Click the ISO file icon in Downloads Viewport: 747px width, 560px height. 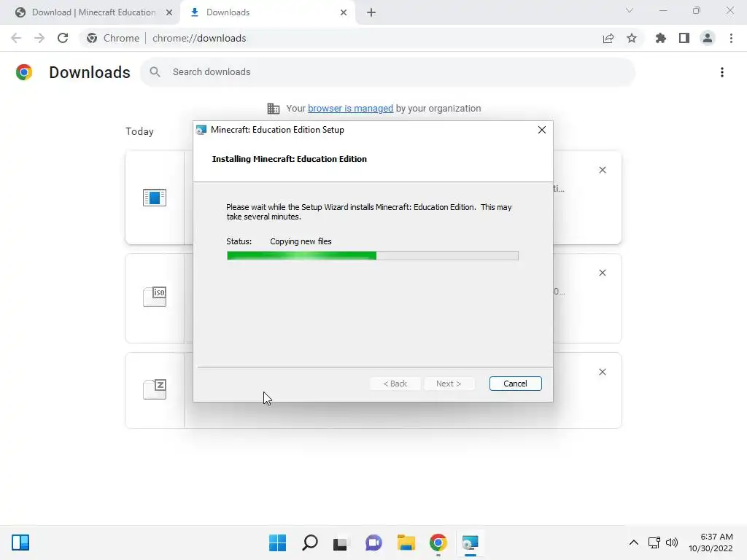pos(155,297)
